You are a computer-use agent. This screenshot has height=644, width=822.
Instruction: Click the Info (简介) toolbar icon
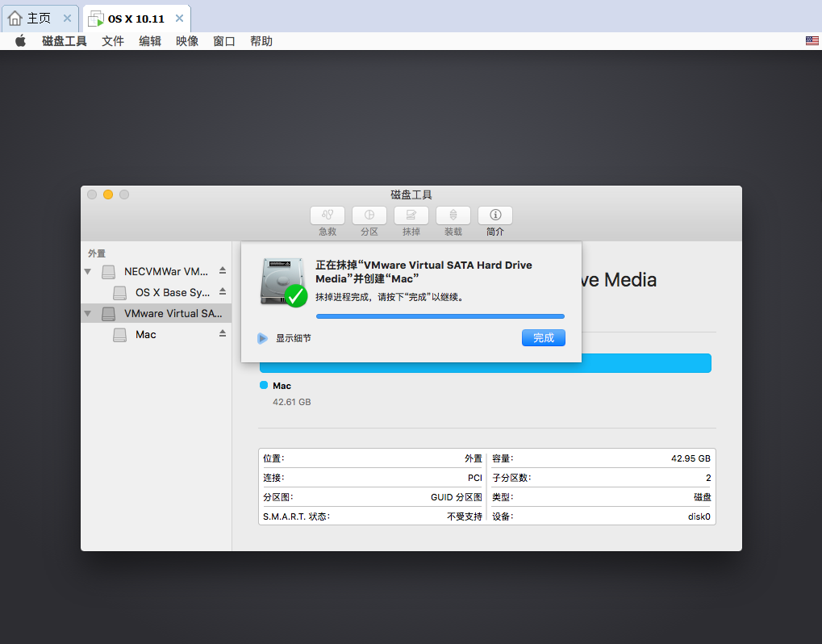494,215
